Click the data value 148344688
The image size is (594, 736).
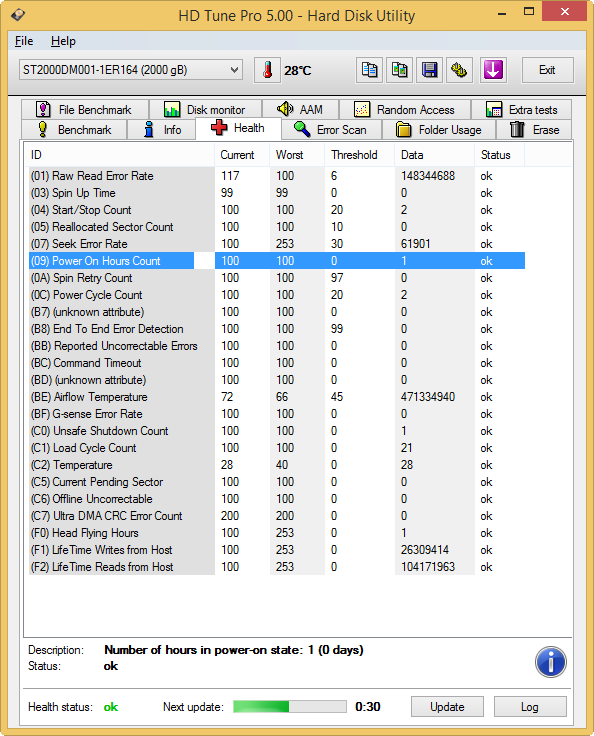428,176
